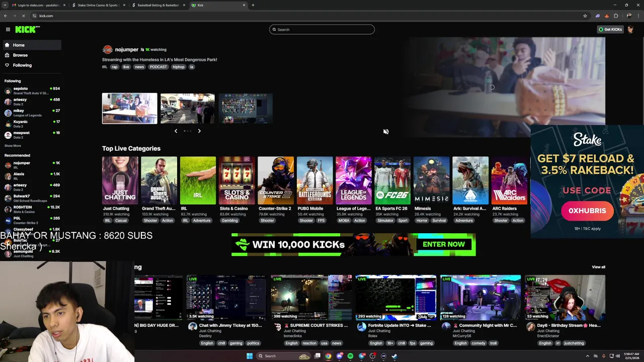Open Browse in the sidebar
644x362 pixels.
tap(31, 55)
